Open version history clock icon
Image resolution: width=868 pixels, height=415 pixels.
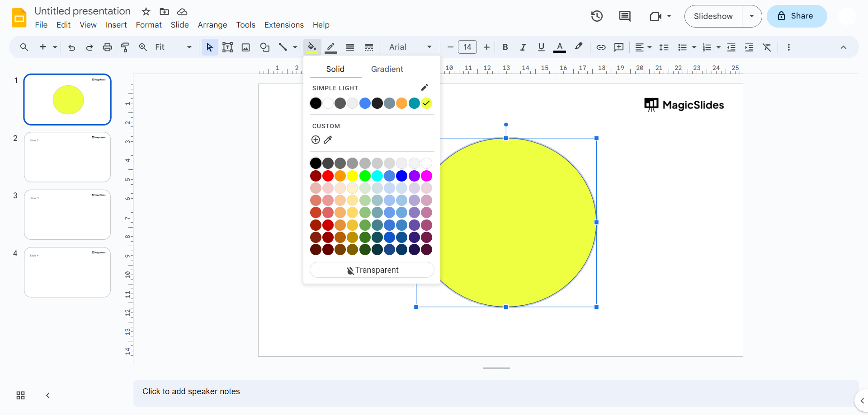click(597, 16)
